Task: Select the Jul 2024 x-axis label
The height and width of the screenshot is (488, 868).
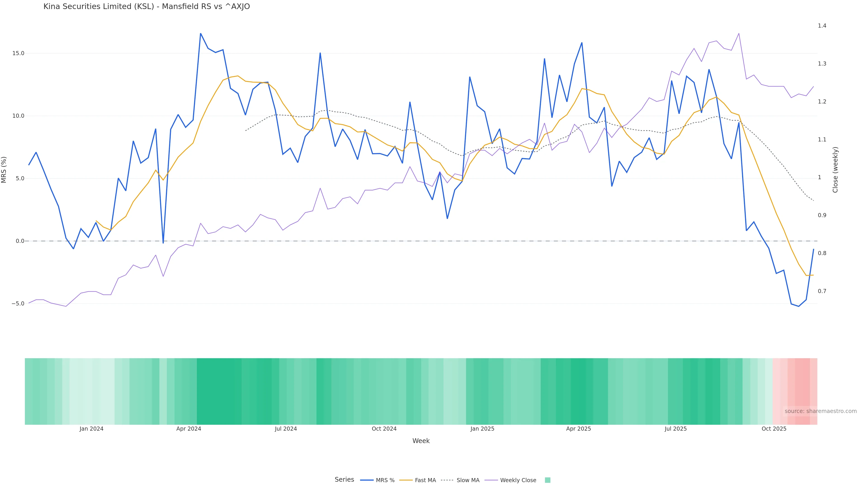Action: tap(286, 429)
